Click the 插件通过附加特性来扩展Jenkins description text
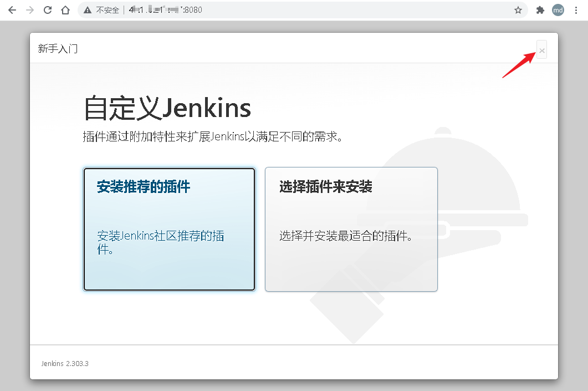The image size is (588, 391). [x=213, y=136]
